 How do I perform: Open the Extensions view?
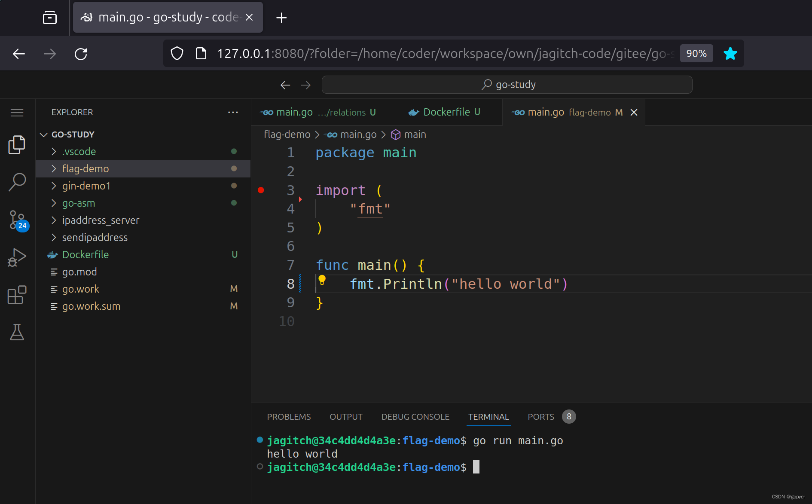[x=17, y=295]
